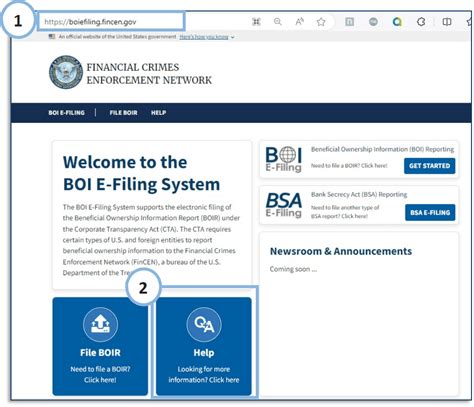The width and height of the screenshot is (474, 407).
Task: Open HELP navigation menu item
Action: 158,113
